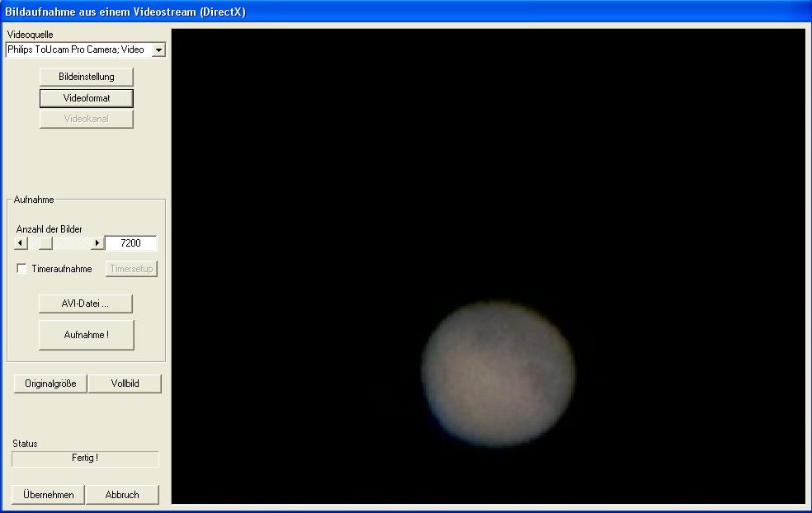Choose an output file with AVI-Datei
Viewport: 812px width, 513px height.
tap(86, 304)
